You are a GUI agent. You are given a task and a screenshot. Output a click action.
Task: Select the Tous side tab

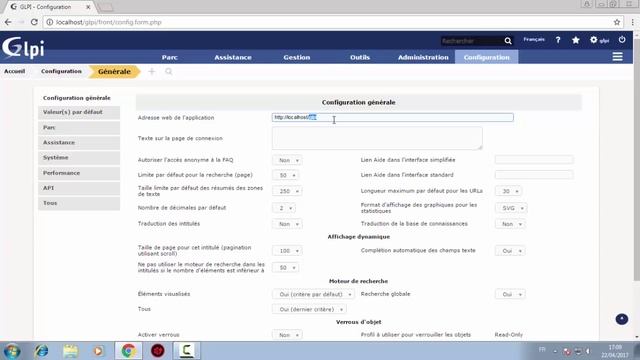pos(79,203)
